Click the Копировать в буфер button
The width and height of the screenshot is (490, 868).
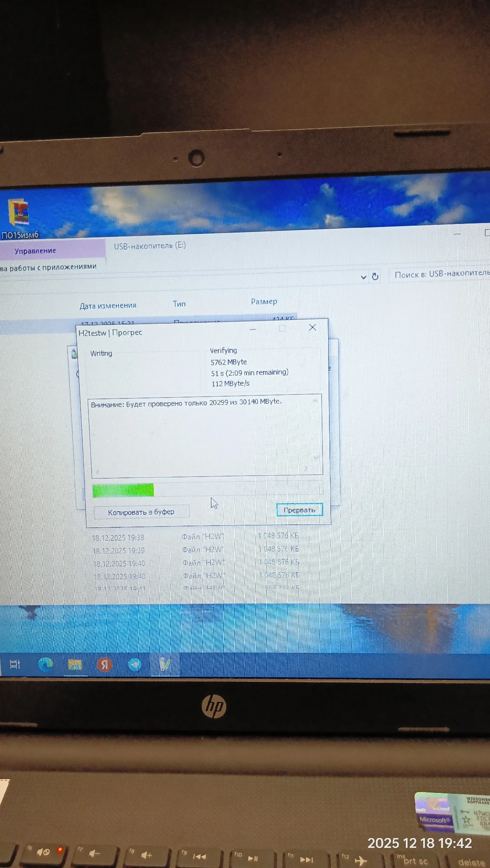(x=141, y=512)
